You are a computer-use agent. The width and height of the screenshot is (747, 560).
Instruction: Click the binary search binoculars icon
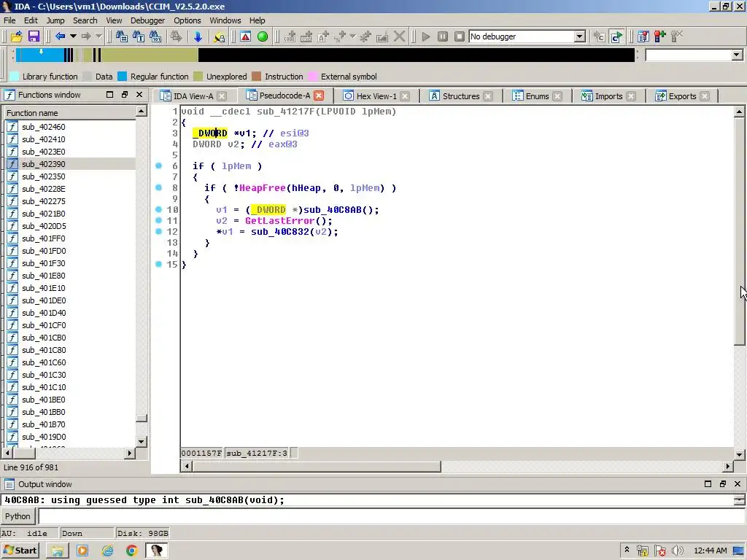[155, 36]
